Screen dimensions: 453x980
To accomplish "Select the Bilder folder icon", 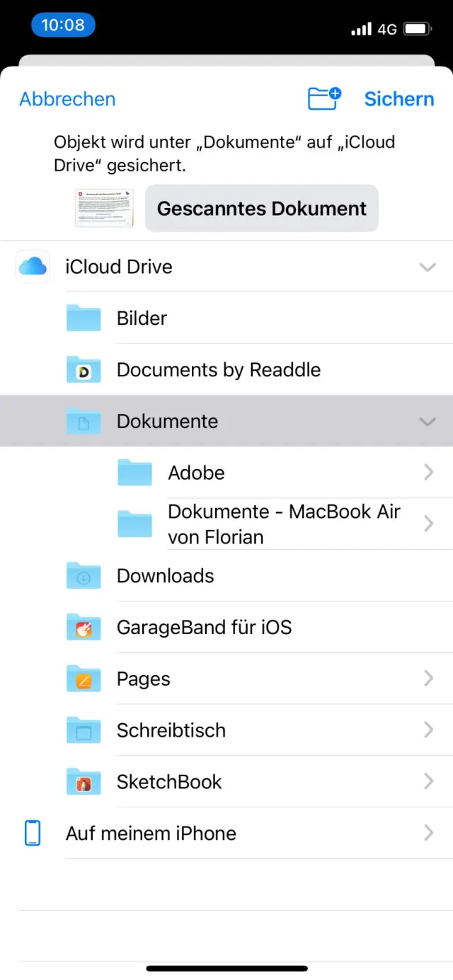I will pos(84,318).
